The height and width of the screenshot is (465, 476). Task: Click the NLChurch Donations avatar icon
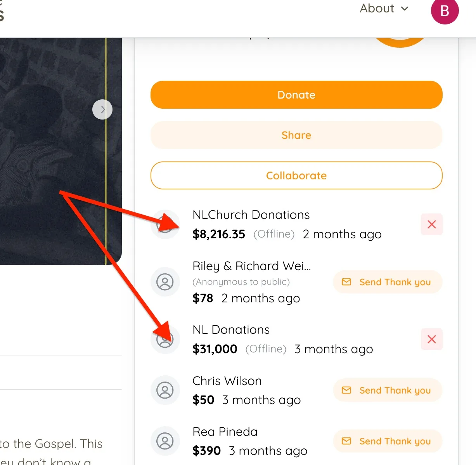165,224
